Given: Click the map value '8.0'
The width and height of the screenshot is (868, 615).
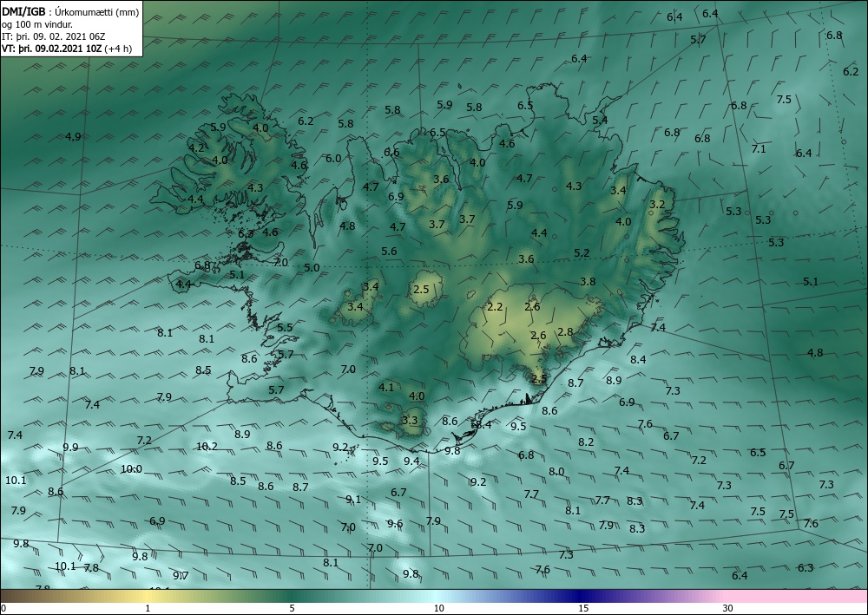Looking at the screenshot, I should (x=556, y=471).
